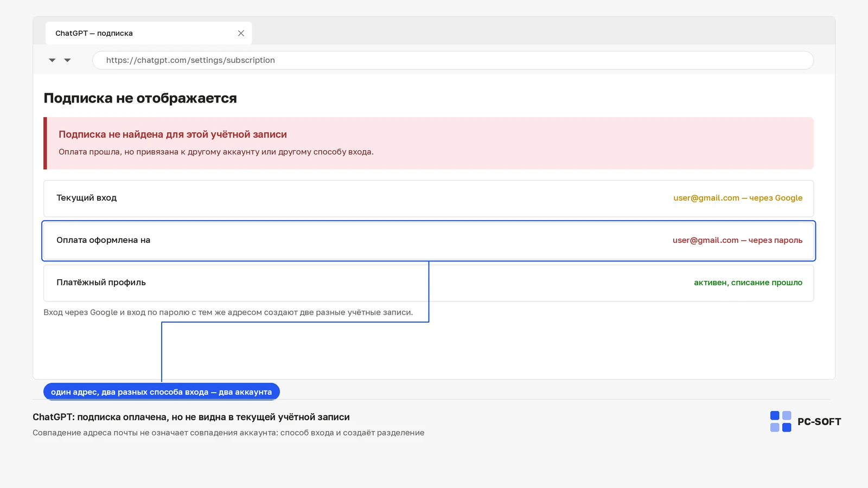Screen dimensions: 868x488
Task: Click the heading "Подписка не отображается"
Action: (x=140, y=98)
